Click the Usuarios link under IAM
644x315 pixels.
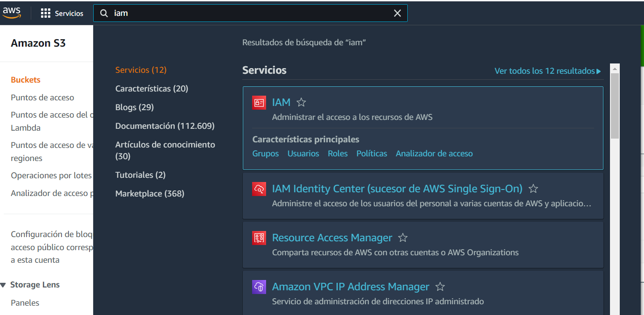coord(303,153)
